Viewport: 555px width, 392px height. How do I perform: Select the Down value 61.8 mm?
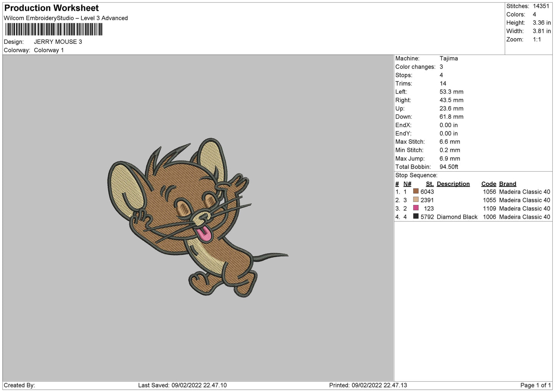click(452, 117)
